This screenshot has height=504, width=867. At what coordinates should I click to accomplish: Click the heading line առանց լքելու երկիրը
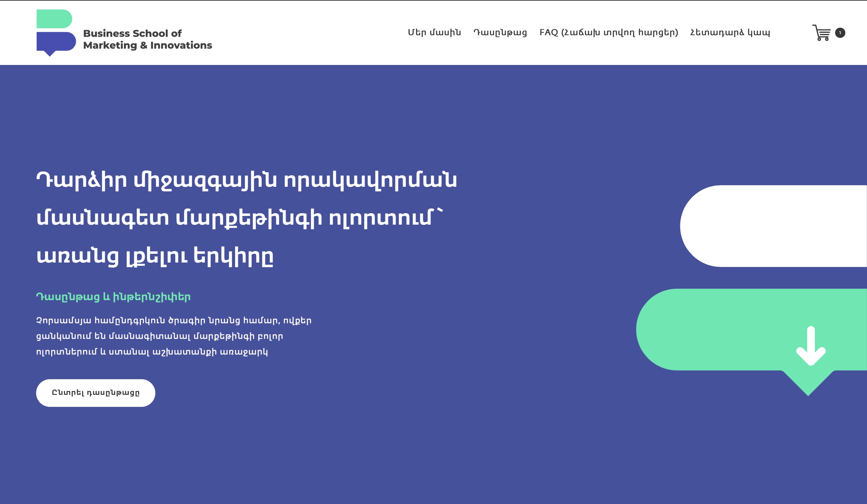tap(155, 256)
